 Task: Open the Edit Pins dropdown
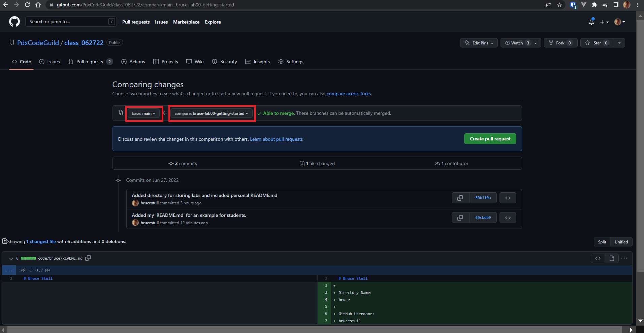479,43
